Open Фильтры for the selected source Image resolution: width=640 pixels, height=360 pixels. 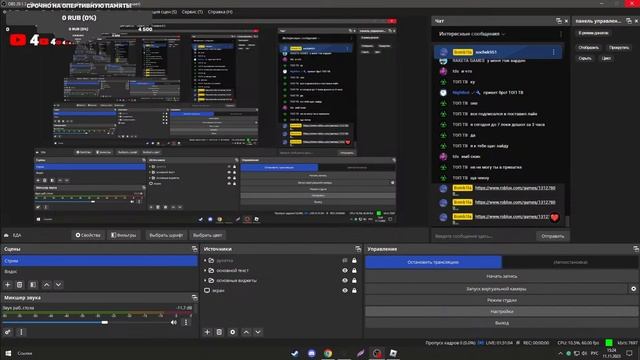point(124,235)
